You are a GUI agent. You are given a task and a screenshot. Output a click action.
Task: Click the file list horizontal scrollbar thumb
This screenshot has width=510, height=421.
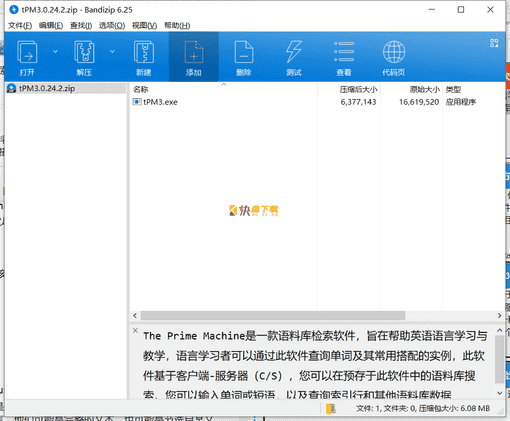[x=273, y=315]
